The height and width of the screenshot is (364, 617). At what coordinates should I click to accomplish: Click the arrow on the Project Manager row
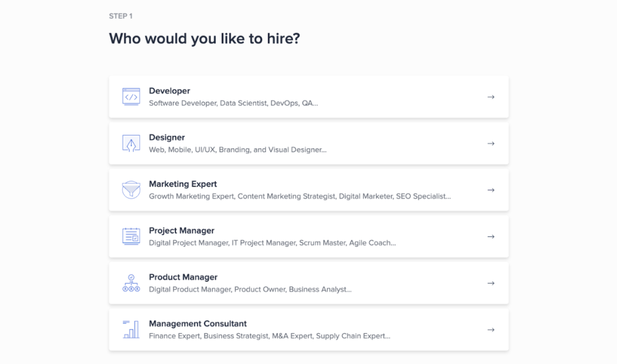pos(491,237)
